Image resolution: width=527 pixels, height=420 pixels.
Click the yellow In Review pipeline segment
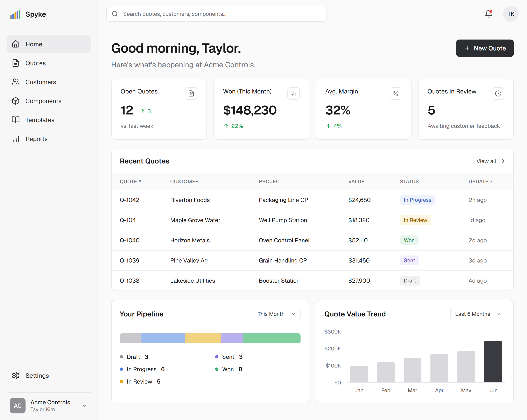pos(203,338)
